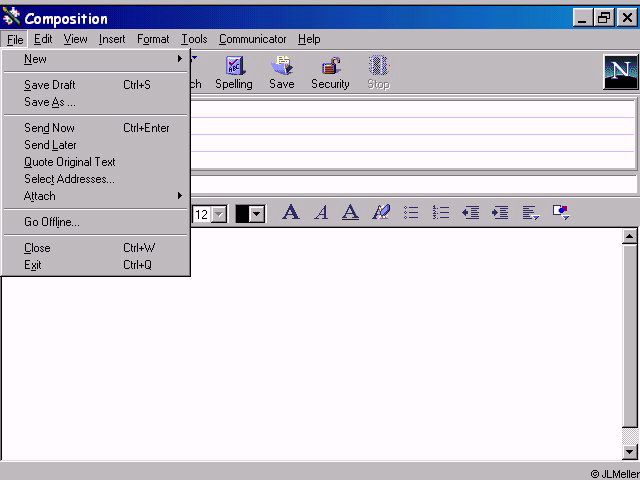This screenshot has height=480, width=640.
Task: Open the Help menu
Action: tap(309, 39)
